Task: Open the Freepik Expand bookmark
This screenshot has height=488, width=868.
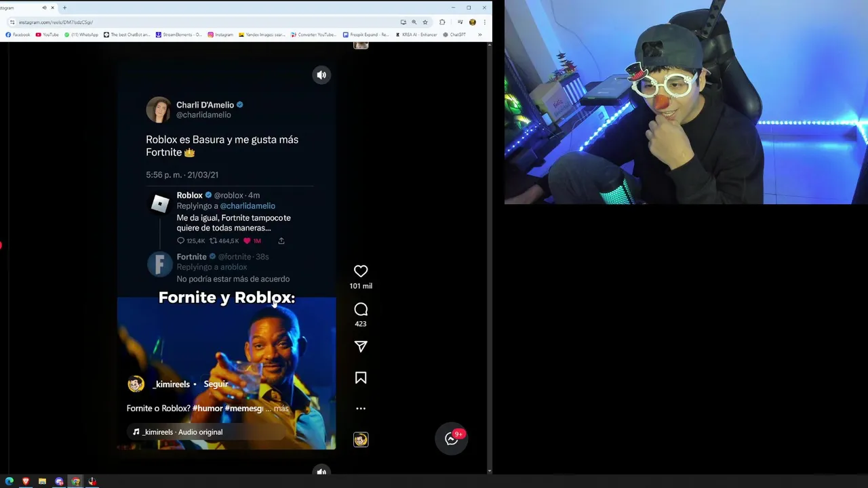Action: pos(366,35)
